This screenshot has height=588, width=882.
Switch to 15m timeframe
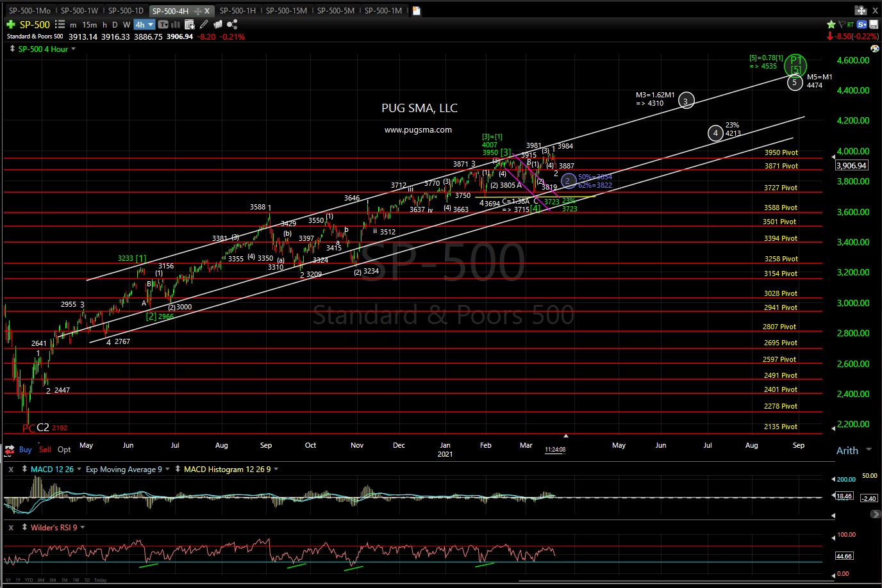pos(90,25)
